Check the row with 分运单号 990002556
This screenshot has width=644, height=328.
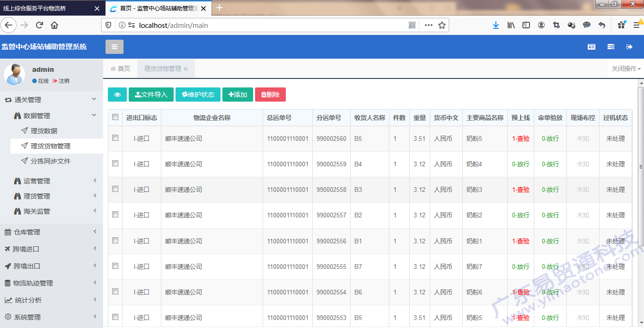(x=115, y=240)
